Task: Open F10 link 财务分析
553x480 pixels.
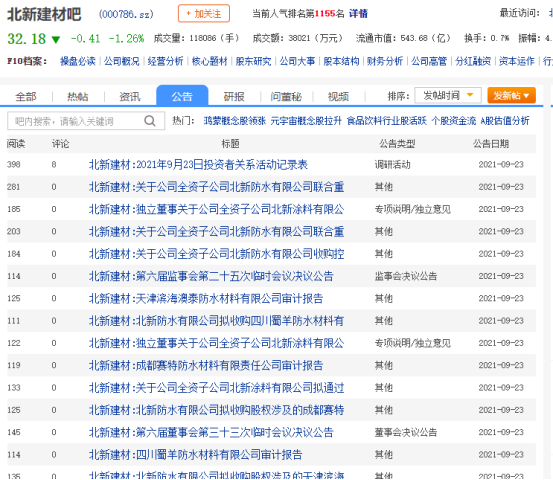Action: tap(385, 61)
